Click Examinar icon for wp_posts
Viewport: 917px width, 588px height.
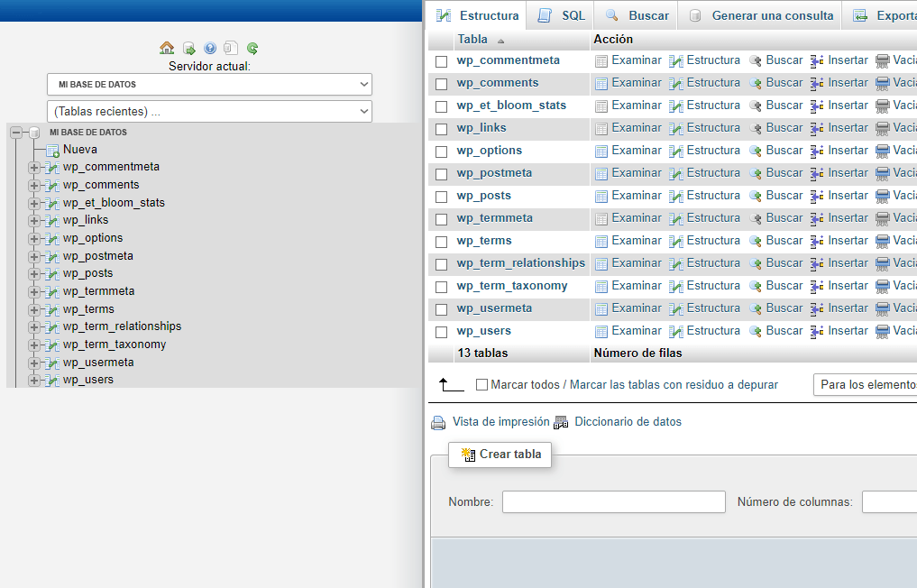601,197
